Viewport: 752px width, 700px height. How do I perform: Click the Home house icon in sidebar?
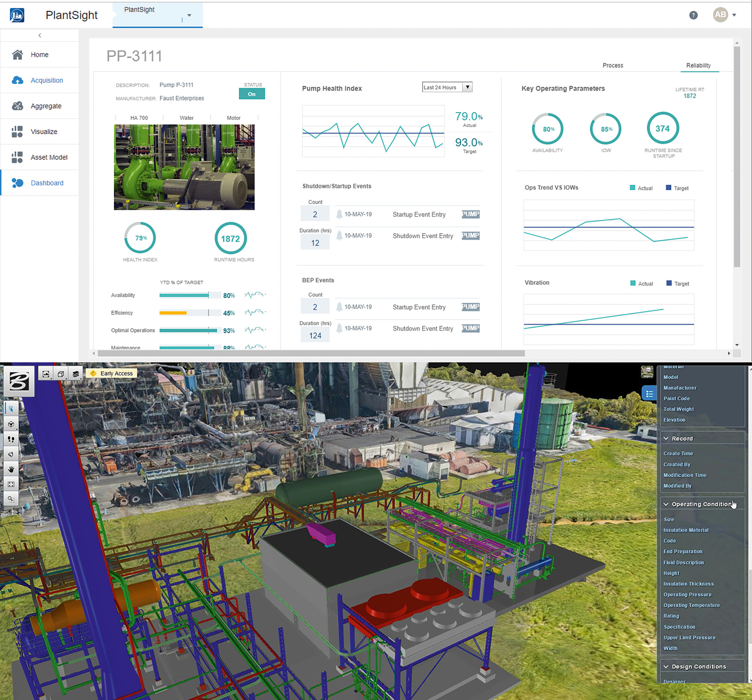(17, 55)
